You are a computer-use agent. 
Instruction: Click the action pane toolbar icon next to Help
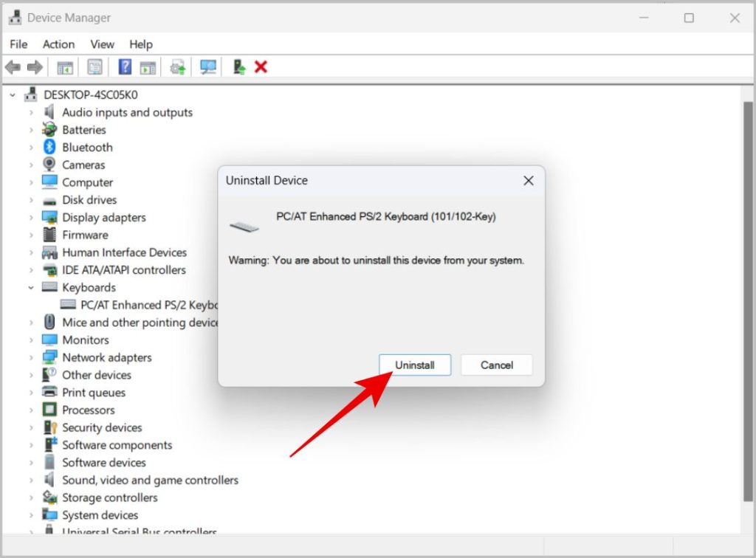point(148,67)
